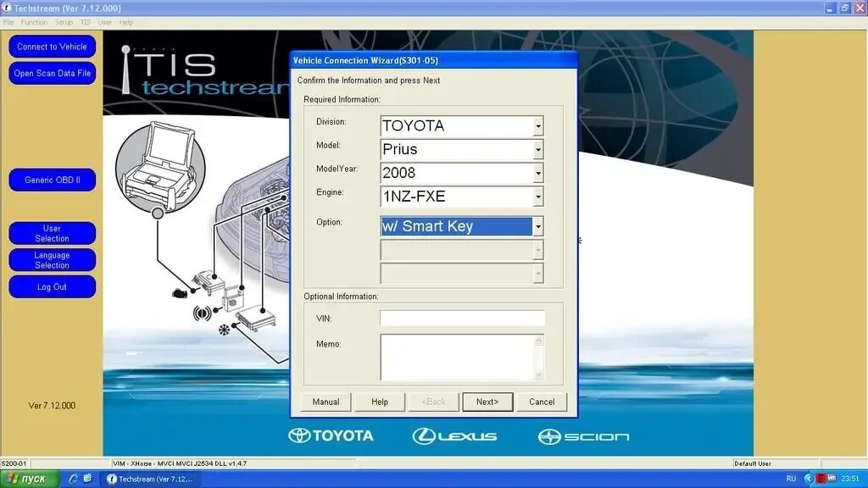868x488 pixels.
Task: Click the second quick launch icon in taskbar
Action: coord(87,479)
